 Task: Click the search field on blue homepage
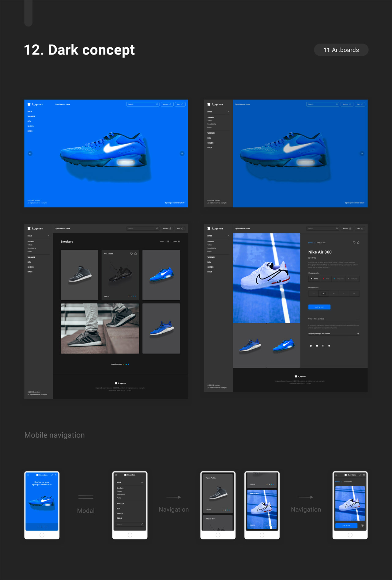click(141, 104)
